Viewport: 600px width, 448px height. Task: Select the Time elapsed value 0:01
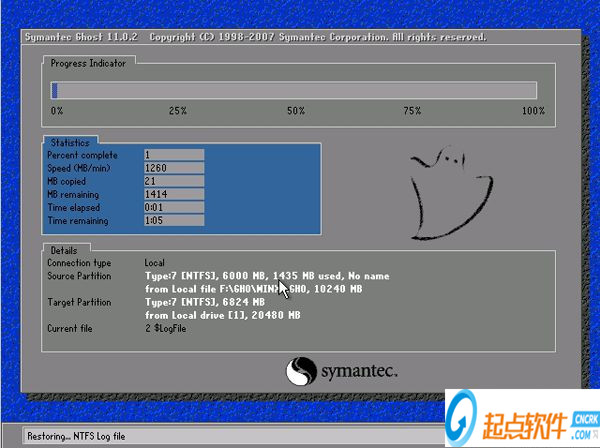174,207
